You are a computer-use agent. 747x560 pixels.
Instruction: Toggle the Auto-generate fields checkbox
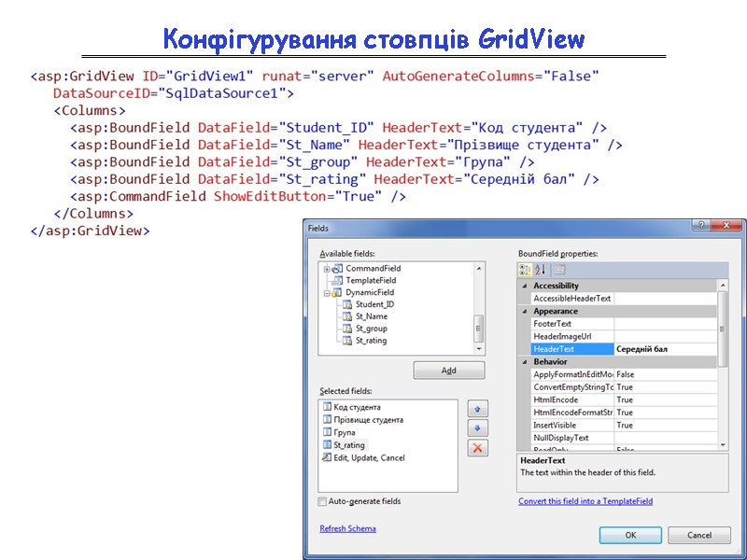tap(322, 501)
